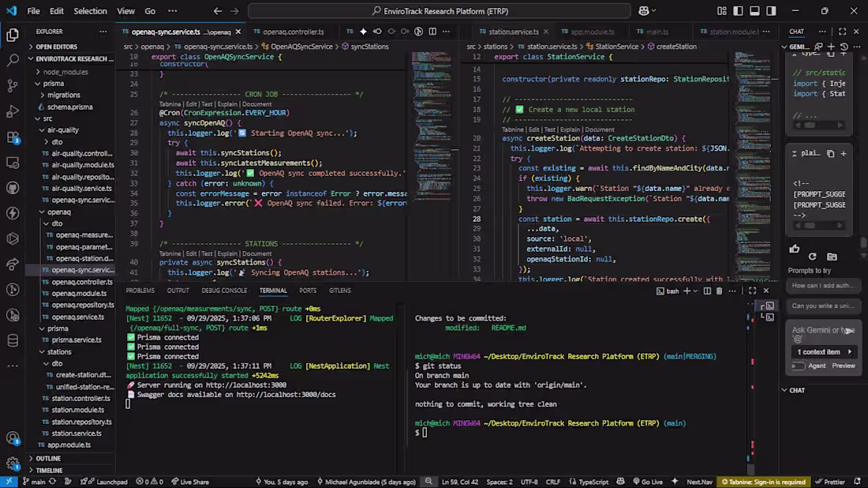Open Run and Debug view
This screenshot has width=868, height=488.
12,111
